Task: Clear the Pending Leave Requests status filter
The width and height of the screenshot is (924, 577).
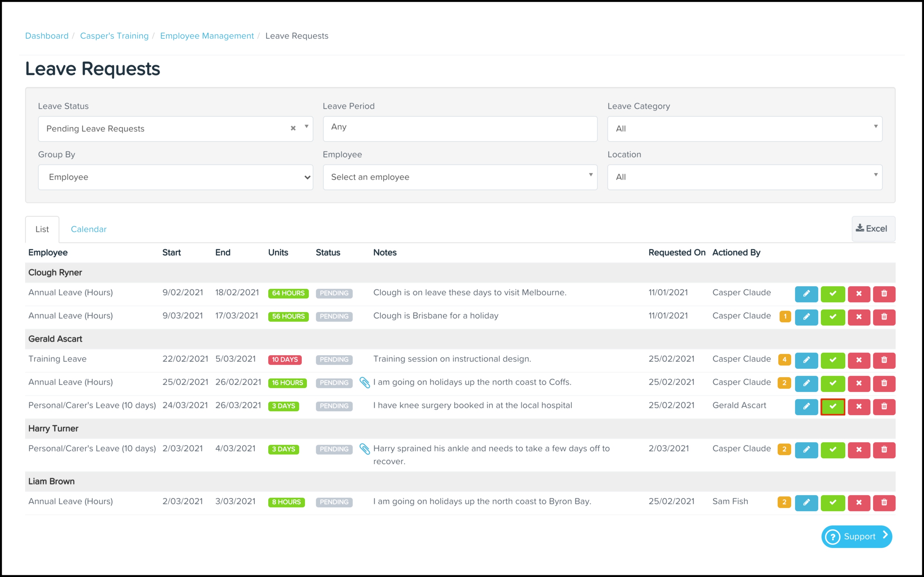Action: 293,128
